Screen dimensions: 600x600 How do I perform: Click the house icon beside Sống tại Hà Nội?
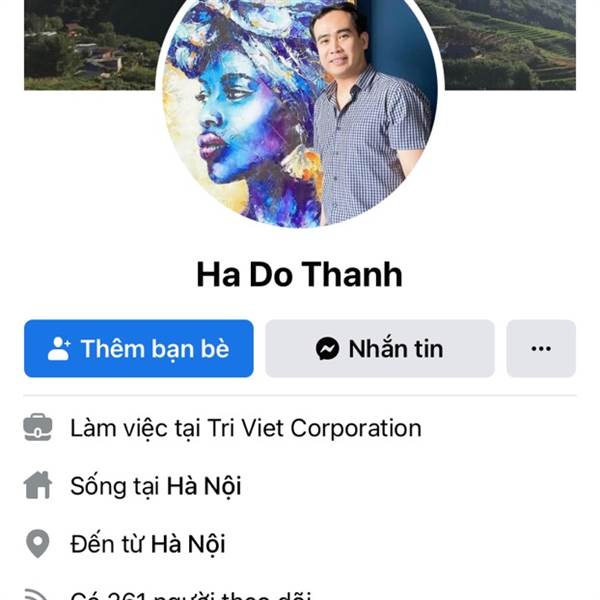coord(38,485)
